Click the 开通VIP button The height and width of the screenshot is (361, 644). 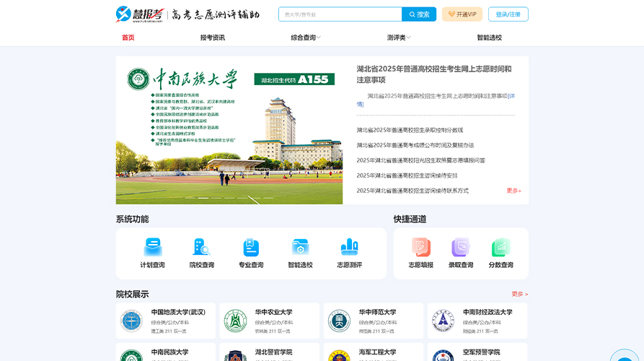tap(462, 14)
